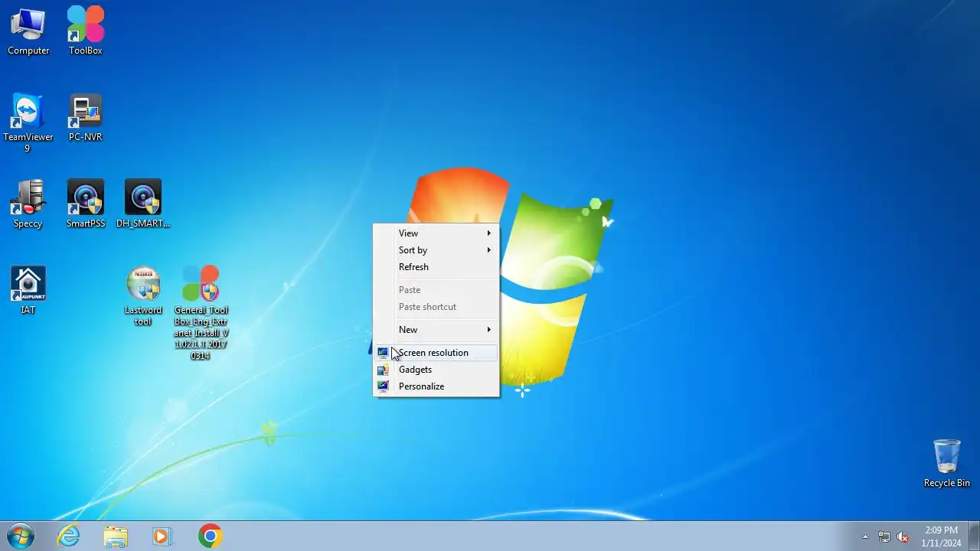Choose Gadgets from context menu
Image resolution: width=980 pixels, height=551 pixels.
pyautogui.click(x=436, y=370)
